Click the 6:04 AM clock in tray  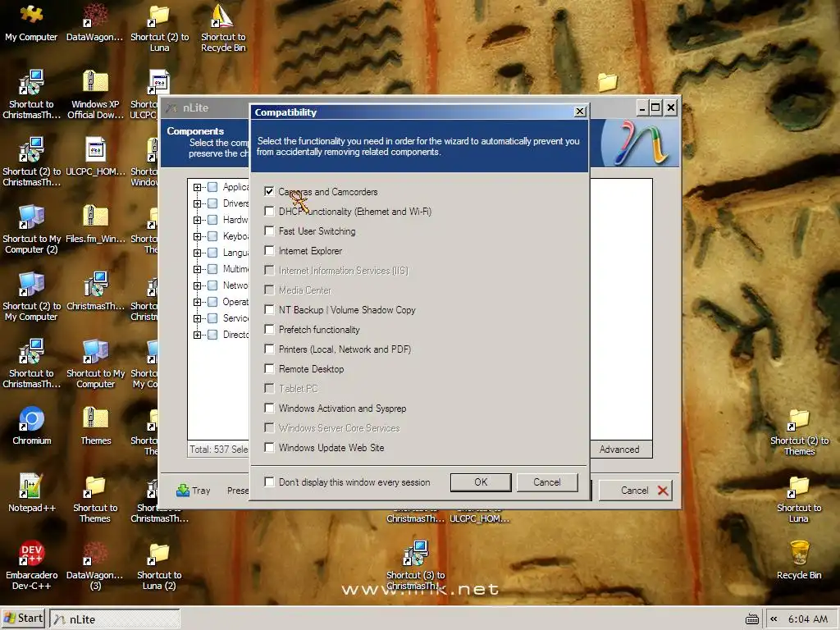[x=808, y=619]
